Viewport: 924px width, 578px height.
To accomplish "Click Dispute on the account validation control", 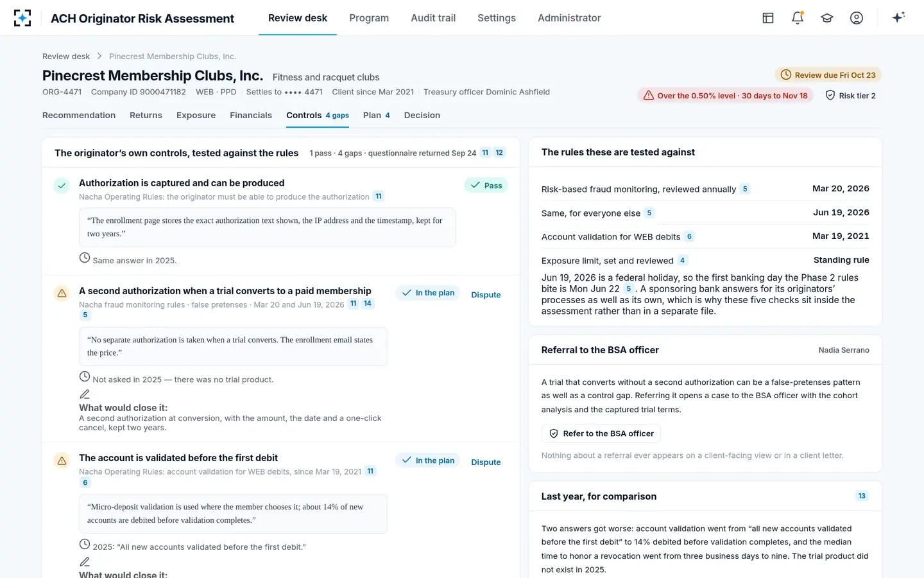I will [486, 462].
